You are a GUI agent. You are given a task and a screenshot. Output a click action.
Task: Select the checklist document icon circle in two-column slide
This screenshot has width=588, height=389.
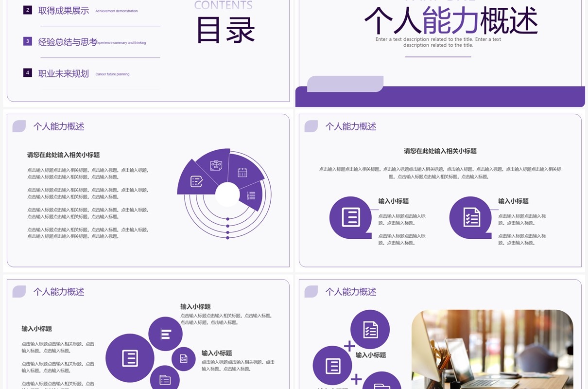coord(470,217)
